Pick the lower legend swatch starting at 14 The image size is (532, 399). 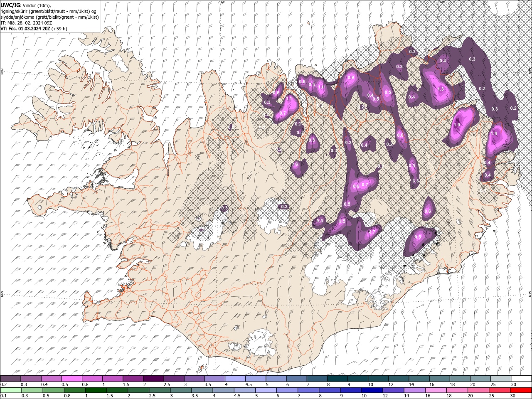coord(414,390)
